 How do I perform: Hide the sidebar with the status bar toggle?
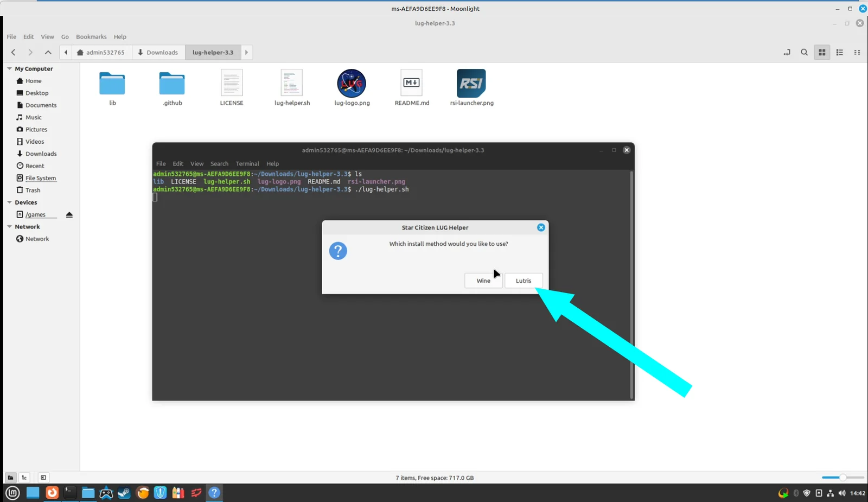[x=43, y=478]
